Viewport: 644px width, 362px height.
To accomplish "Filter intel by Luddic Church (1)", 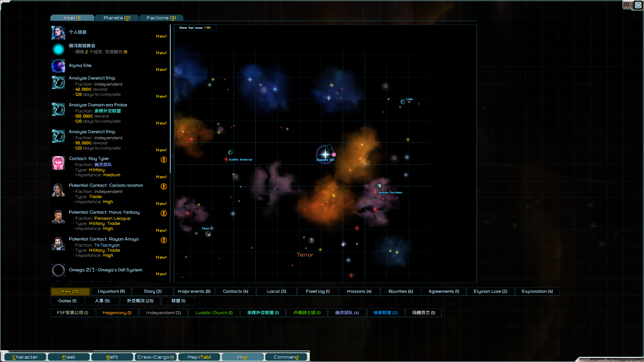I will coord(214,313).
